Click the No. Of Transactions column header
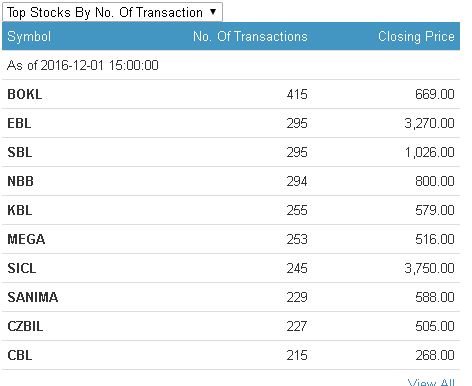Image resolution: width=472 pixels, height=386 pixels. click(250, 36)
